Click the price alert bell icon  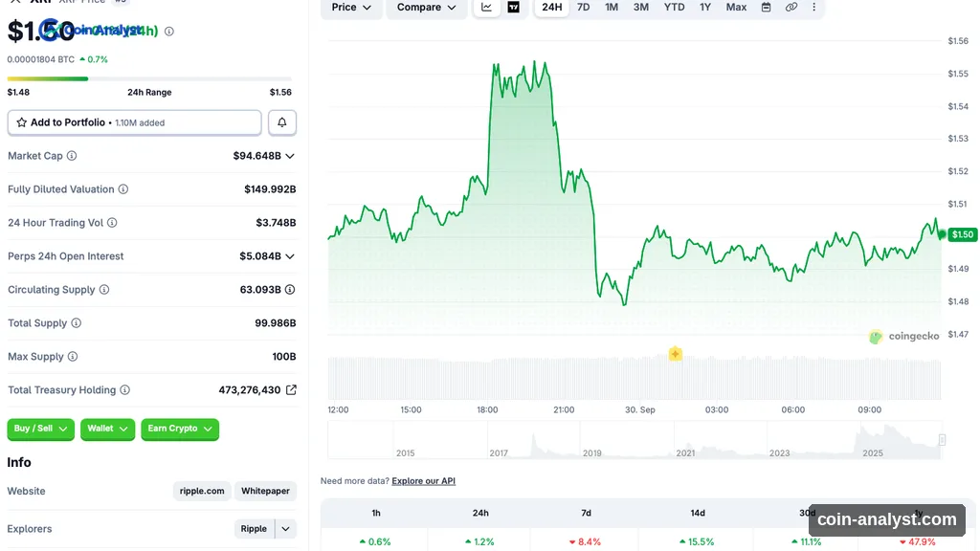(x=282, y=122)
